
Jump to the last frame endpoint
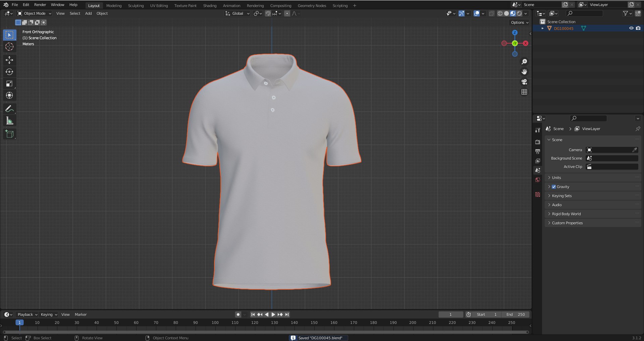point(287,315)
